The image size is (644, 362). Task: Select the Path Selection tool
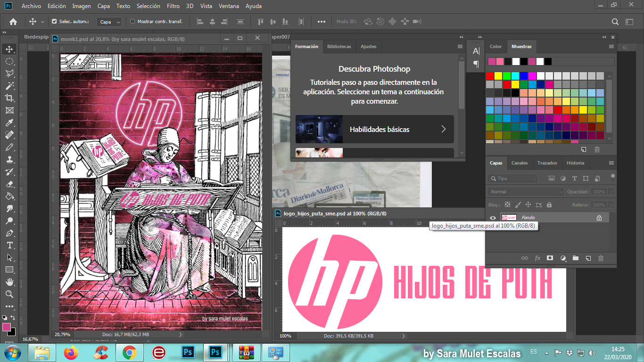pos(9,257)
